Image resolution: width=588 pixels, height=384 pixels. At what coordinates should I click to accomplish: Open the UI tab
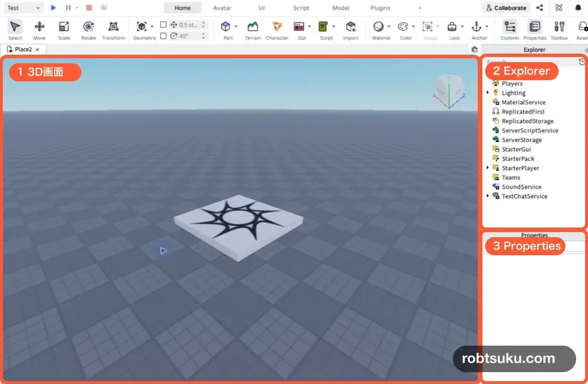[x=262, y=8]
